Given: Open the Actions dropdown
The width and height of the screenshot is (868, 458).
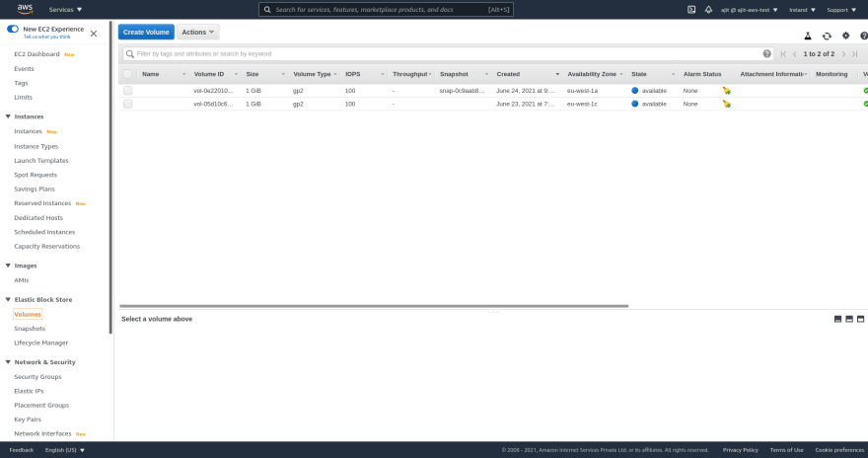Looking at the screenshot, I should pos(197,33).
